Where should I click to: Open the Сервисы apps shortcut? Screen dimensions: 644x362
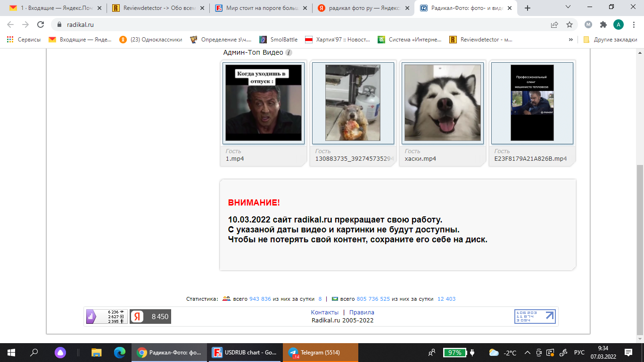point(24,40)
